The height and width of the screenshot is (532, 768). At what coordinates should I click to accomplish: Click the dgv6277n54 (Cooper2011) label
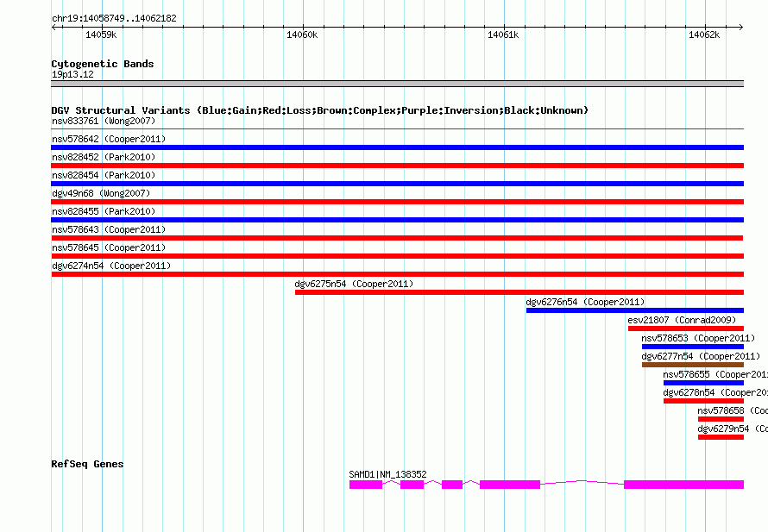701,356
